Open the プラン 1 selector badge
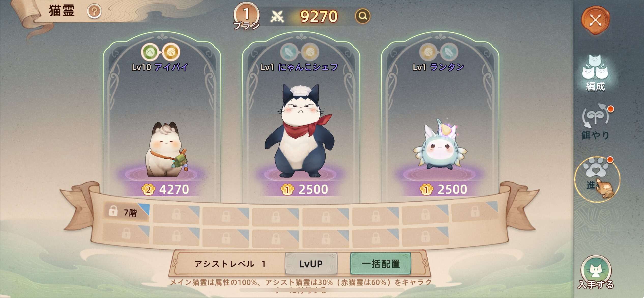 coord(246,16)
